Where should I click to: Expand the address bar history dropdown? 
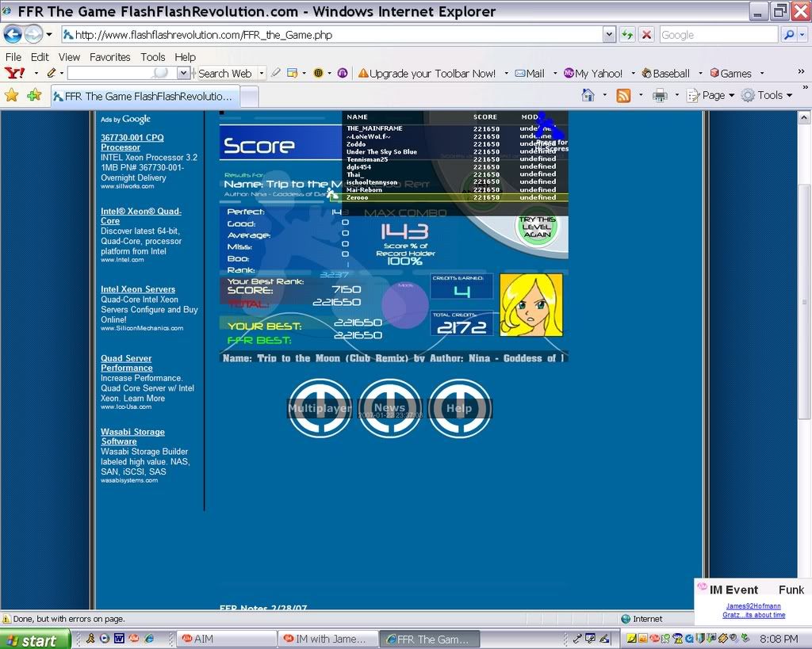609,35
